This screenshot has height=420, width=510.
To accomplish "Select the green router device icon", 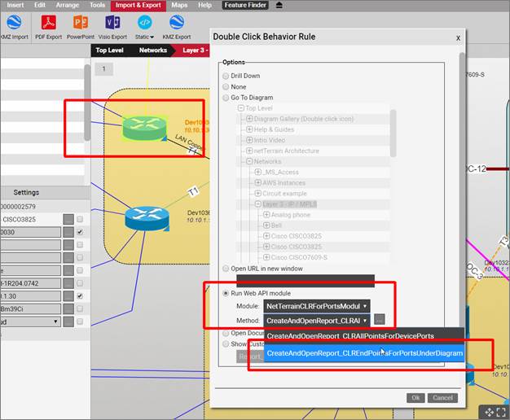I will pos(144,128).
